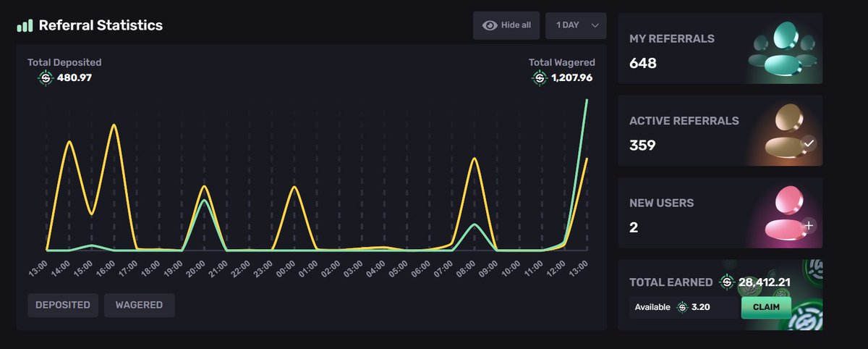Click the NEW USERS heading
This screenshot has width=868, height=349.
point(661,203)
